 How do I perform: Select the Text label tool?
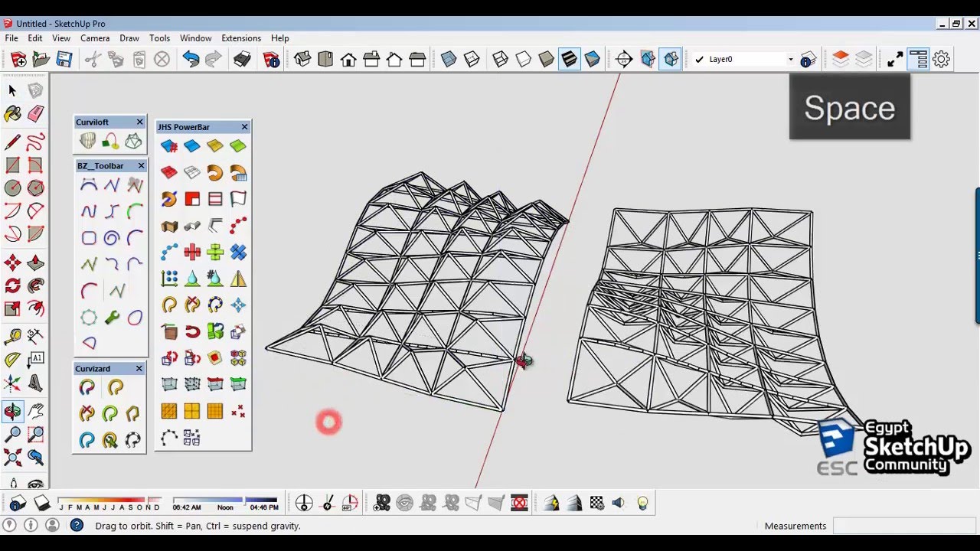[35, 360]
